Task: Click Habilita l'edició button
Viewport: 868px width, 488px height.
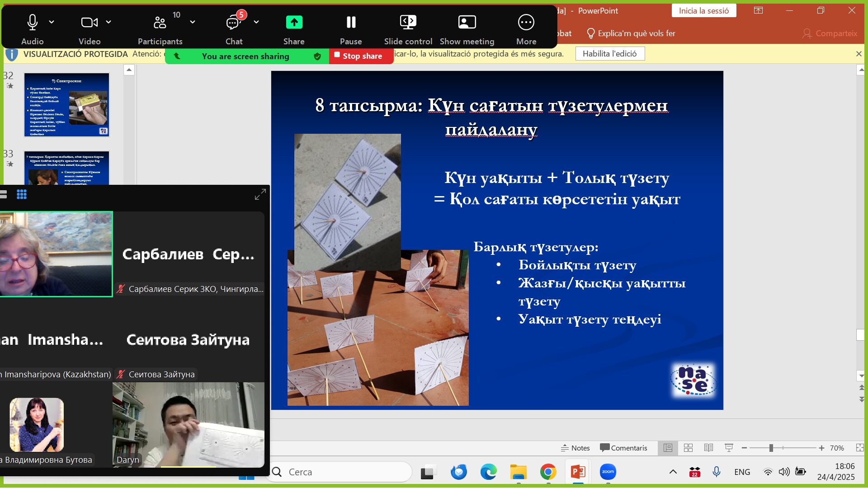Action: tap(609, 54)
